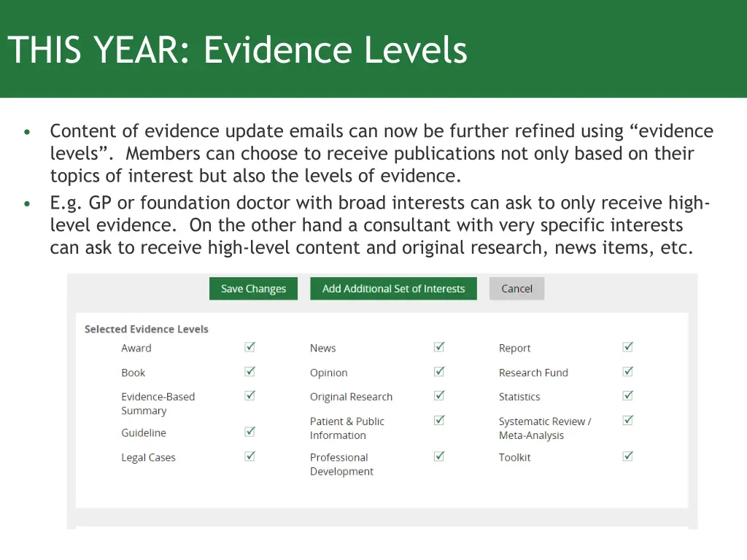Image resolution: width=747 pixels, height=560 pixels.
Task: Uncheck the Evidence-Based Summary checkbox
Action: (249, 395)
